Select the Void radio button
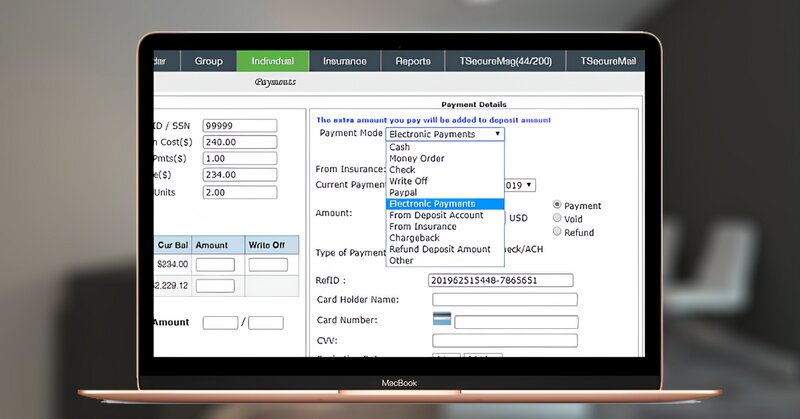This screenshot has width=800, height=419. coord(557,218)
